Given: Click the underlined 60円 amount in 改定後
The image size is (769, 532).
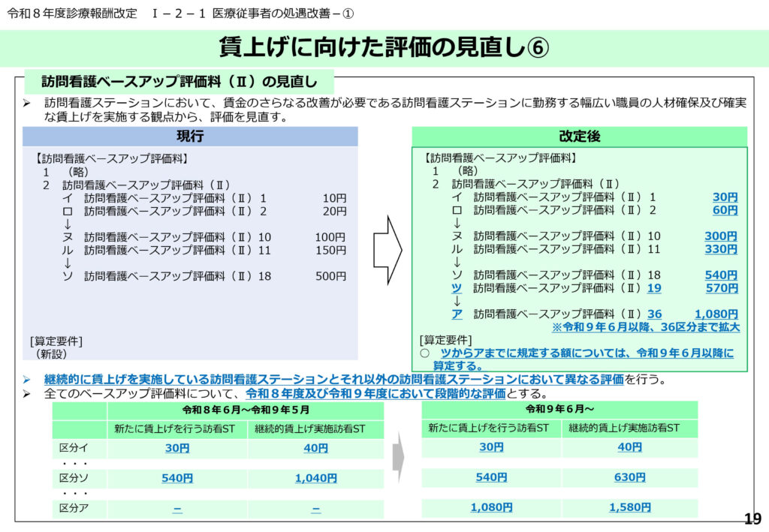Looking at the screenshot, I should [725, 210].
